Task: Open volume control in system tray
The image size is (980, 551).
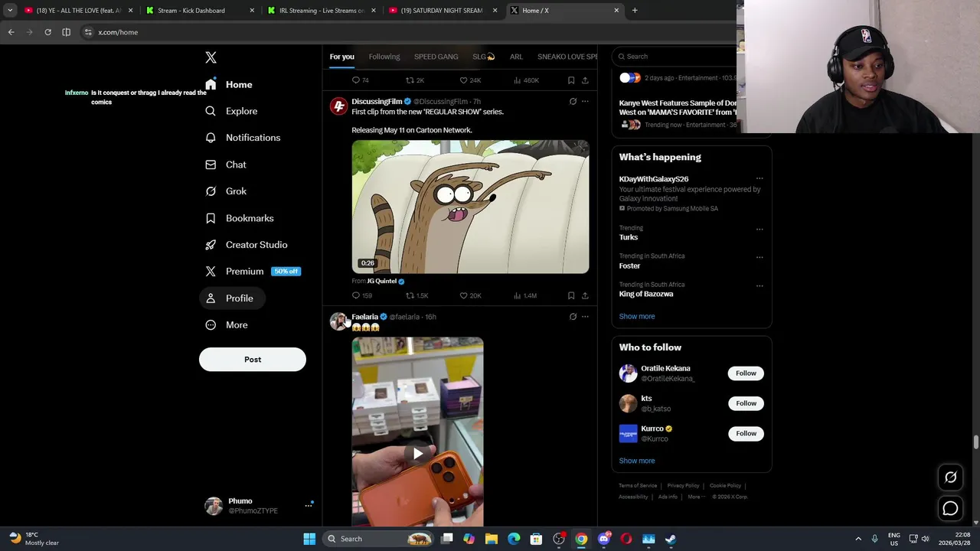Action: [925, 539]
